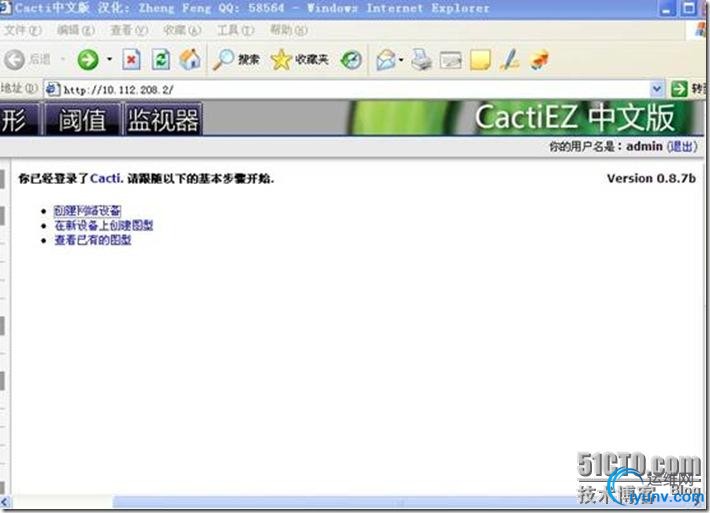Click the green Forward arrow button

[x=88, y=60]
